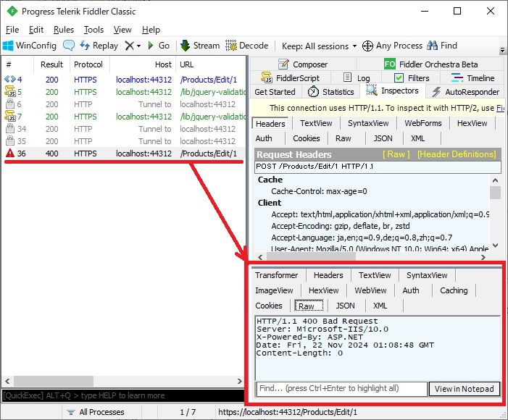Select session 6 tunnel lock icon

click(10, 104)
